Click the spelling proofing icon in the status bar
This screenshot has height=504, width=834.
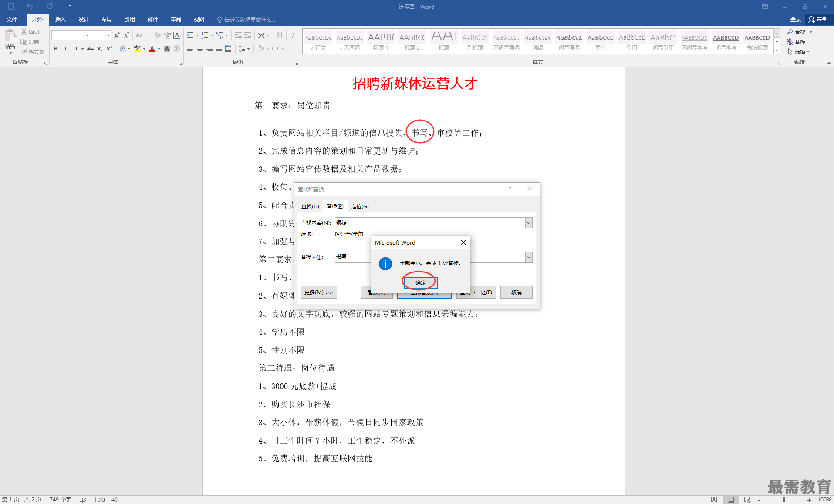pos(83,500)
